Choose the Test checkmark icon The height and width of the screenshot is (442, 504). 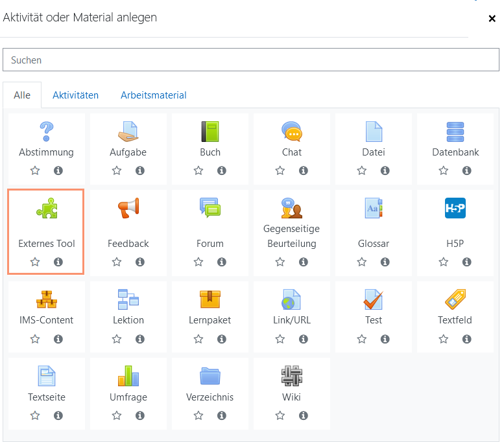(x=374, y=299)
